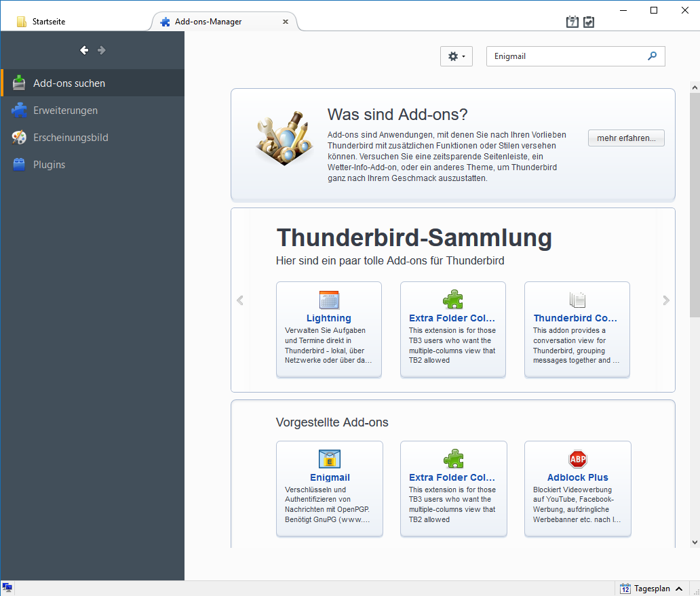Click the vertical scrollbar thumb
Image resolution: width=700 pixels, height=596 pixels.
[x=695, y=205]
